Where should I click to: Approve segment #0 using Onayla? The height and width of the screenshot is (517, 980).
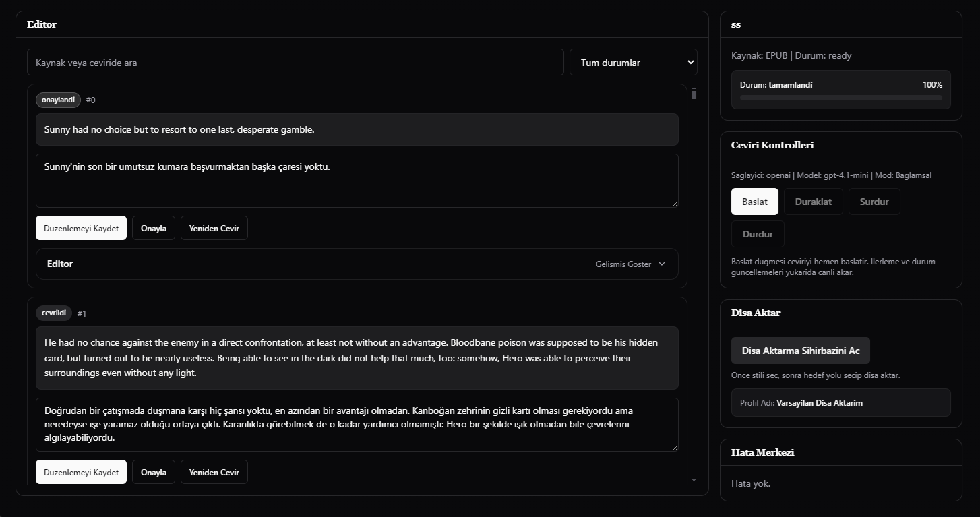point(154,229)
